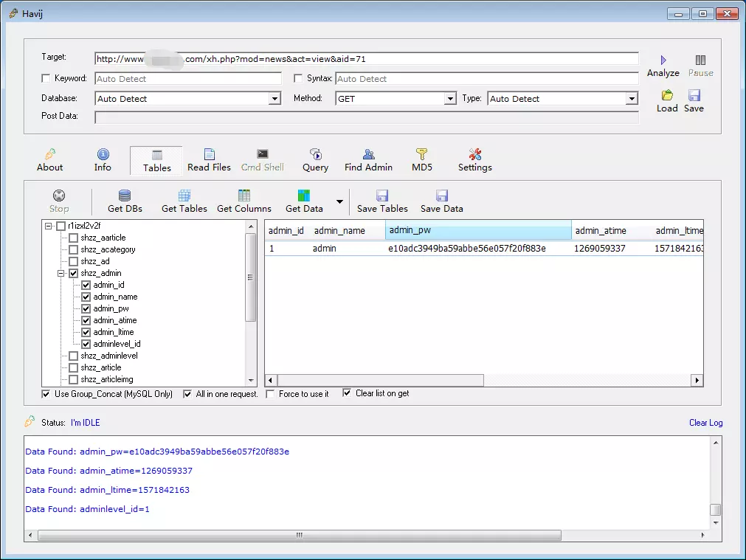Click the tree scrollbar up arrow
Viewport: 746px width, 560px height.
(251, 227)
